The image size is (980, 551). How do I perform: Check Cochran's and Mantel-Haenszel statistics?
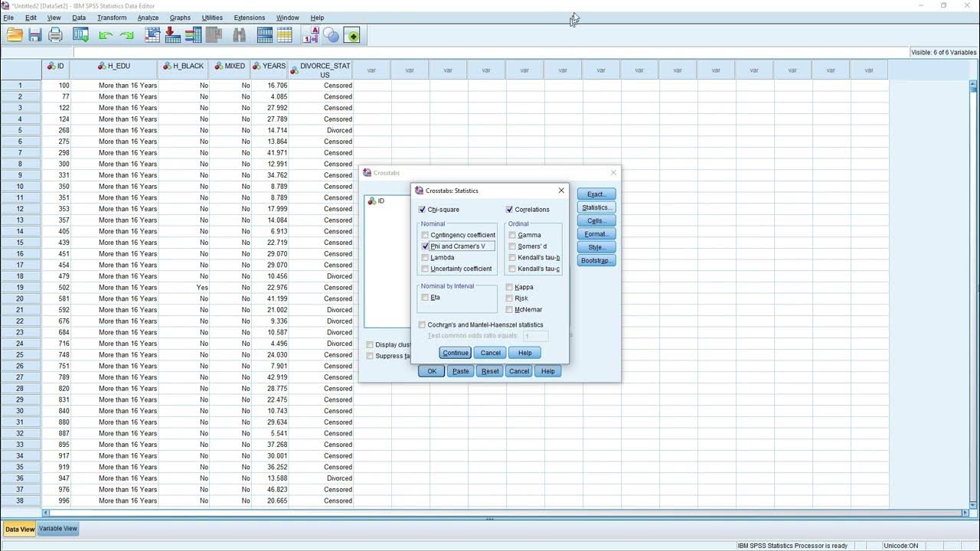[x=422, y=324]
